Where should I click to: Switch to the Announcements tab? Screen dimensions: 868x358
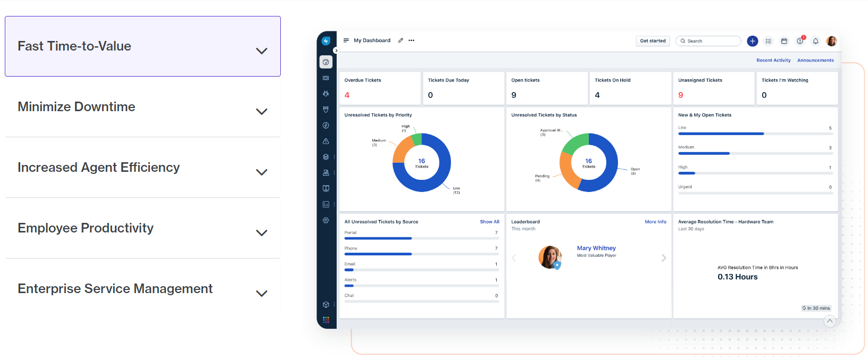[815, 60]
